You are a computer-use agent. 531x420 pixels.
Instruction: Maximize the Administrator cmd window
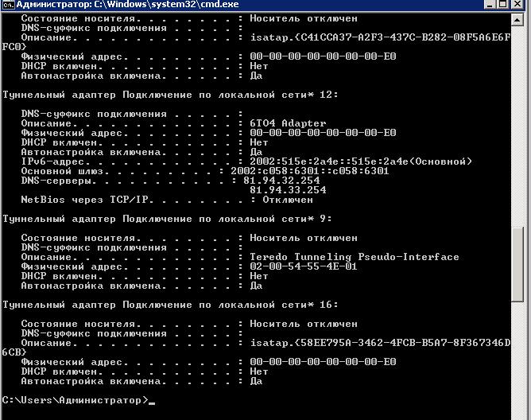point(503,5)
